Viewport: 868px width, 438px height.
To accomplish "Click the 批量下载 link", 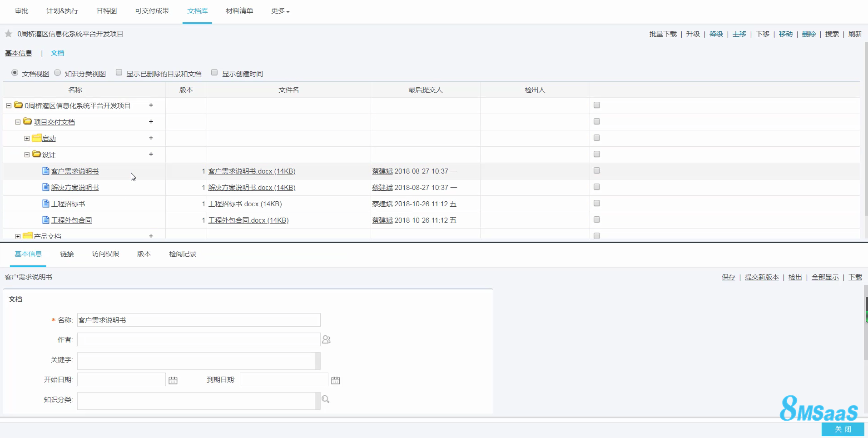I will [663, 34].
